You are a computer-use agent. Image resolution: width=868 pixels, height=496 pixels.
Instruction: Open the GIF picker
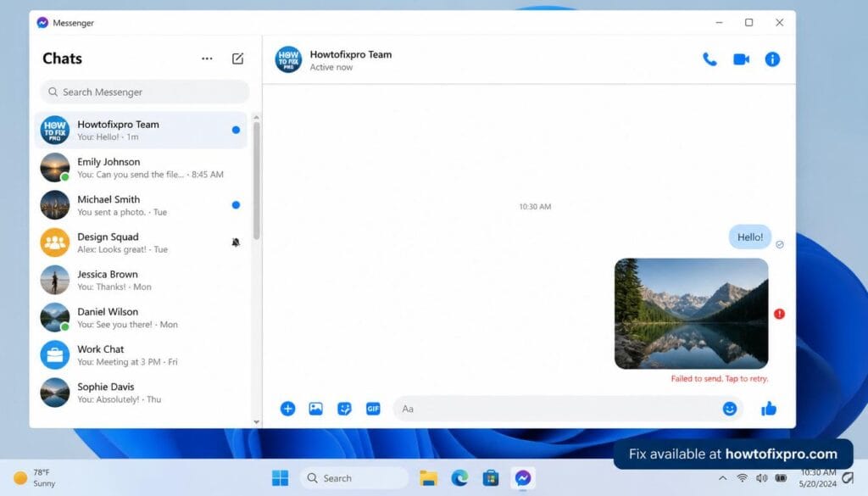pos(373,409)
